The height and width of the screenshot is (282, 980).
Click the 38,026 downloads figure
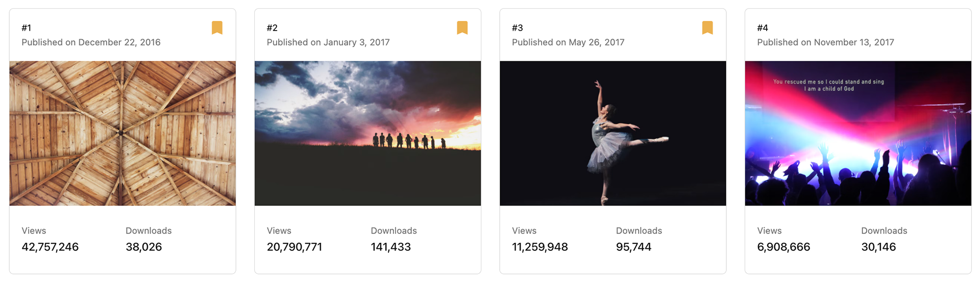tap(143, 247)
